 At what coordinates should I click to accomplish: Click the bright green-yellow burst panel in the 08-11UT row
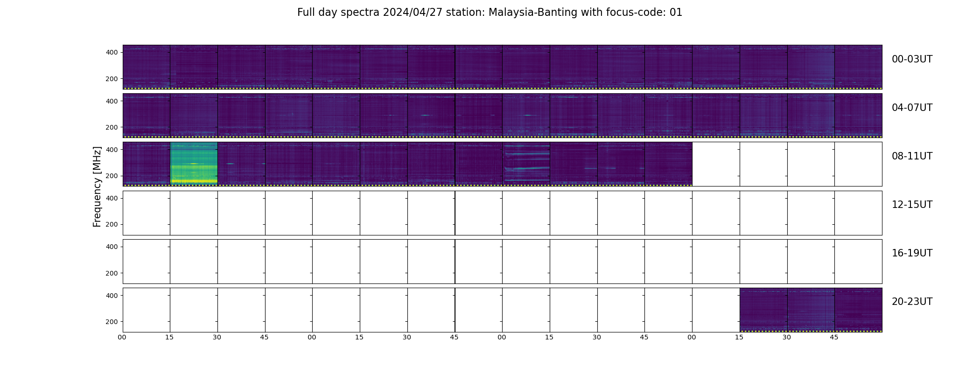point(194,164)
